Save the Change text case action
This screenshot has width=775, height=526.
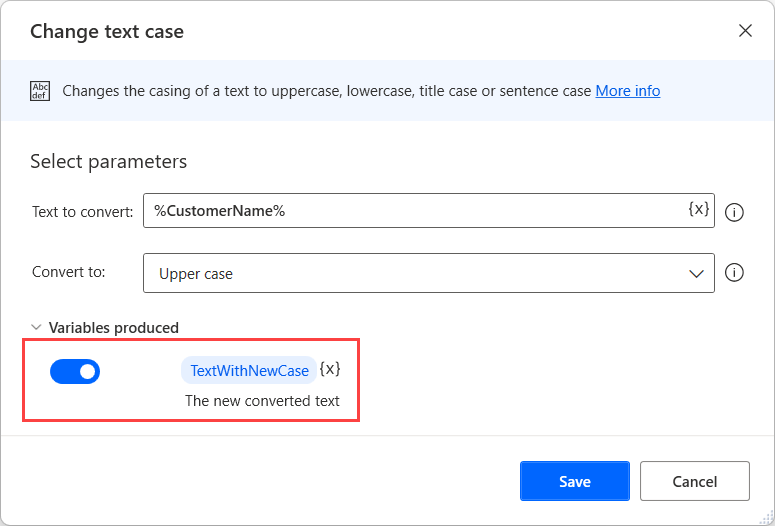(x=575, y=481)
